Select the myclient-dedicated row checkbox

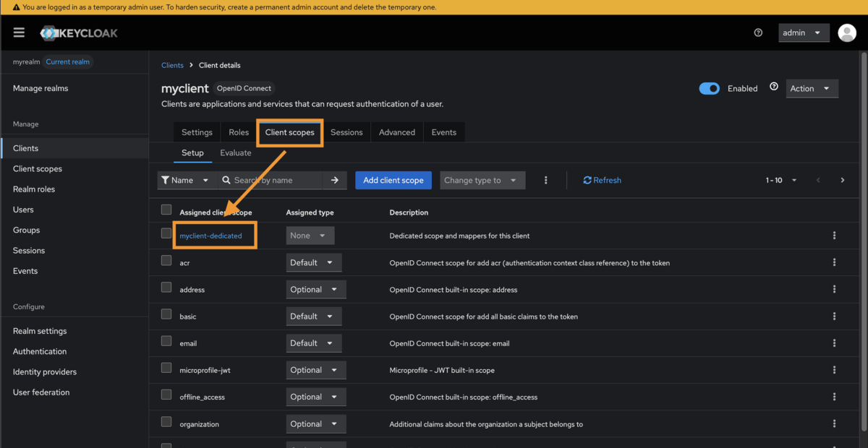pos(166,233)
